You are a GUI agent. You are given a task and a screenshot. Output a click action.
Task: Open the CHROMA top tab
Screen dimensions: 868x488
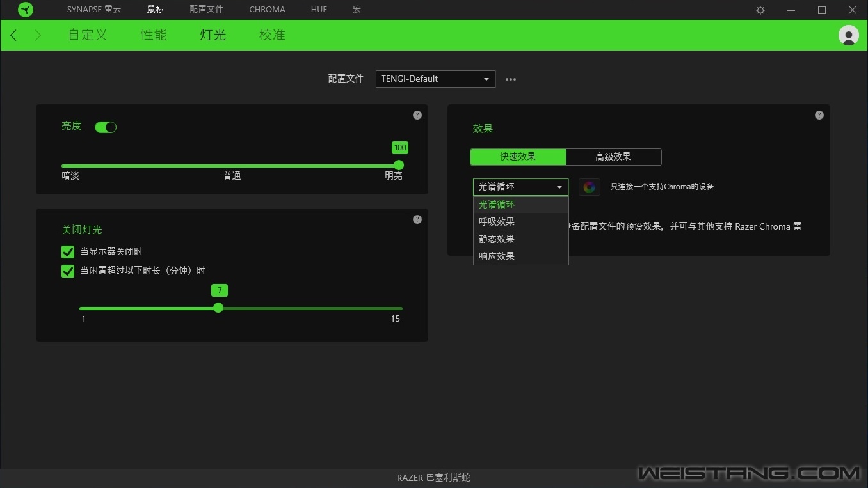point(268,10)
